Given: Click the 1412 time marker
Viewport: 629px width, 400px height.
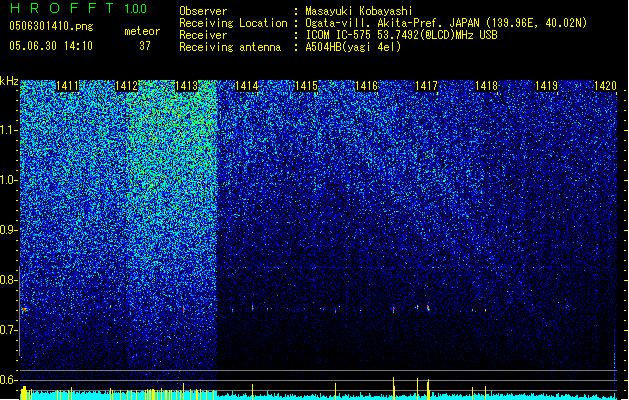Looking at the screenshot, I should [x=126, y=86].
